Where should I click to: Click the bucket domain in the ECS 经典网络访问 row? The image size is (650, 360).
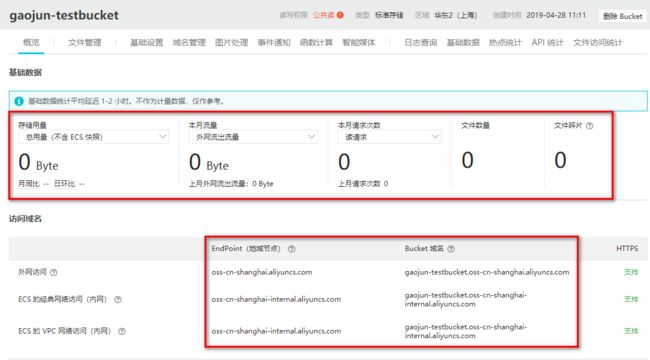point(466,299)
